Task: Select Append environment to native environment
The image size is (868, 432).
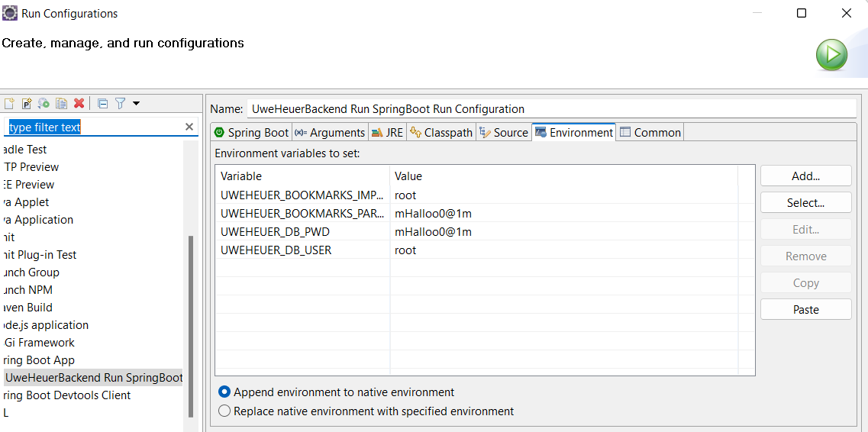Action: (224, 392)
